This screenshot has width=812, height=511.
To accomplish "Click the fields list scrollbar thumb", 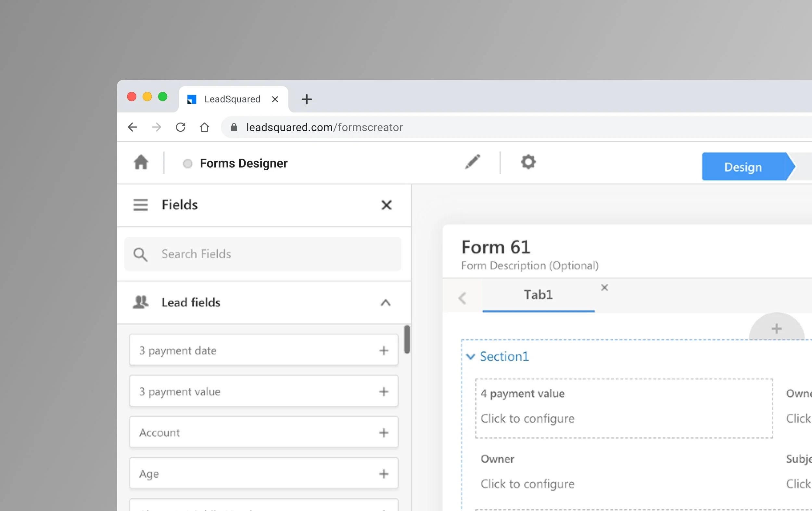I will tap(407, 339).
